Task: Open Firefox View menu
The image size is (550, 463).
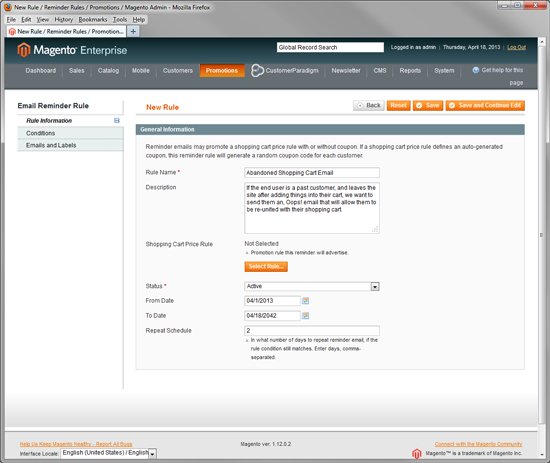Action: pos(43,20)
